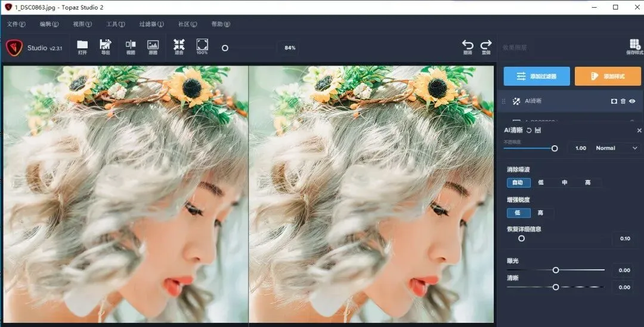Fit image to window with 适合 icon

(x=179, y=45)
